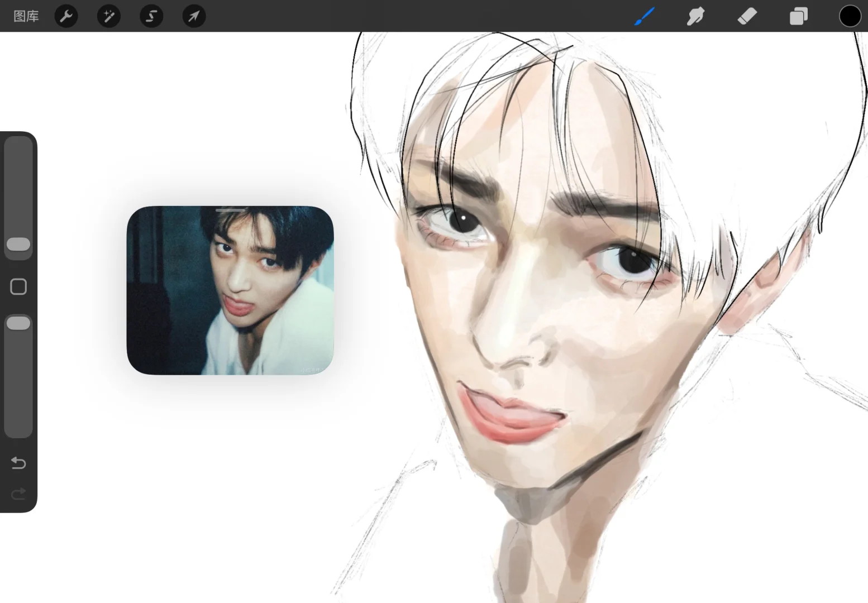Open the Adjustments magic wand menu
The height and width of the screenshot is (603, 868).
[x=109, y=16]
